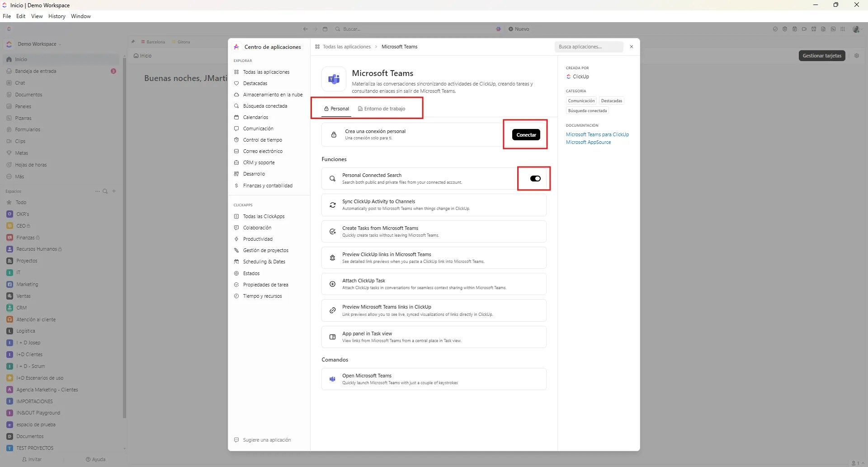
Task: Open the History menu
Action: click(57, 16)
